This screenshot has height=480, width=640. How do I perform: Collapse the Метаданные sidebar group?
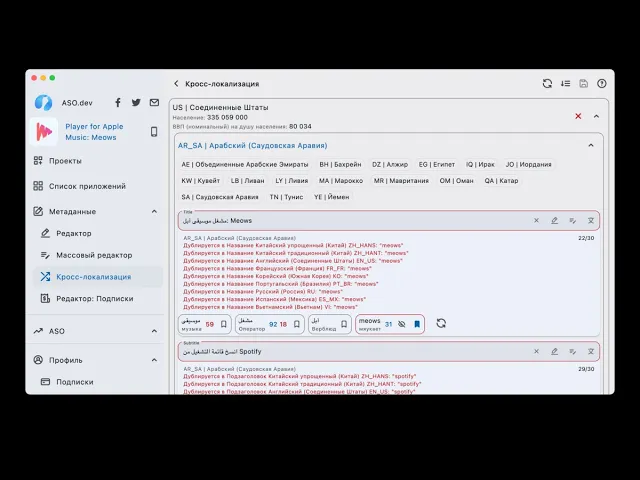click(x=154, y=211)
